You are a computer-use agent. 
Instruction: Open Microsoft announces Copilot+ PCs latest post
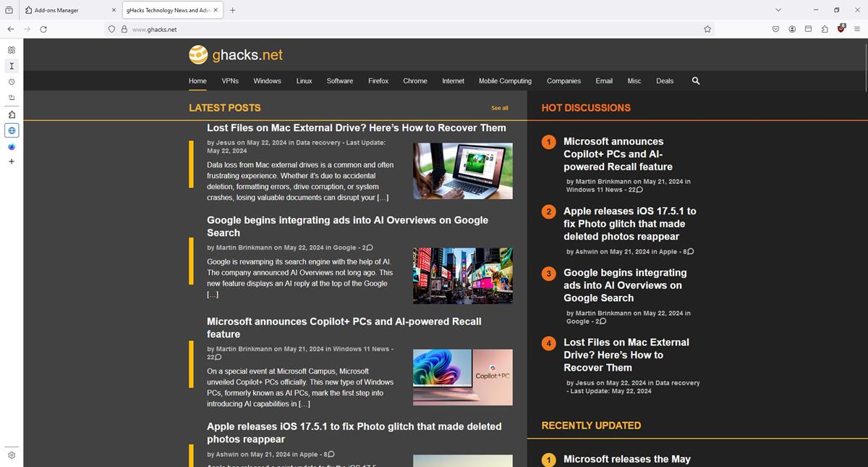coord(344,327)
